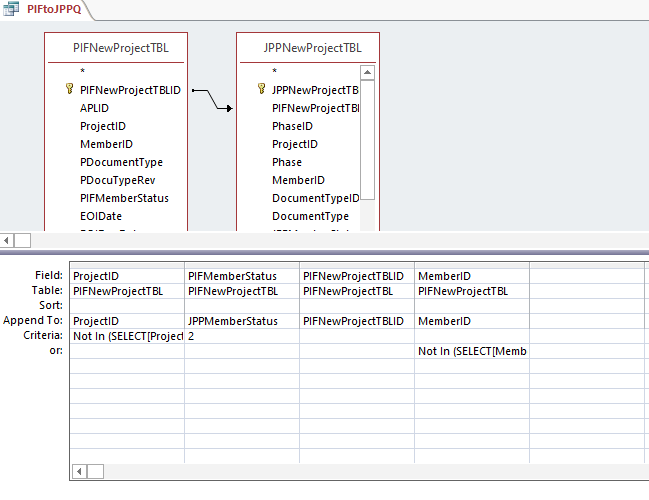
Task: Select asterisk field in JPPNewProjectTBL
Action: 274,71
